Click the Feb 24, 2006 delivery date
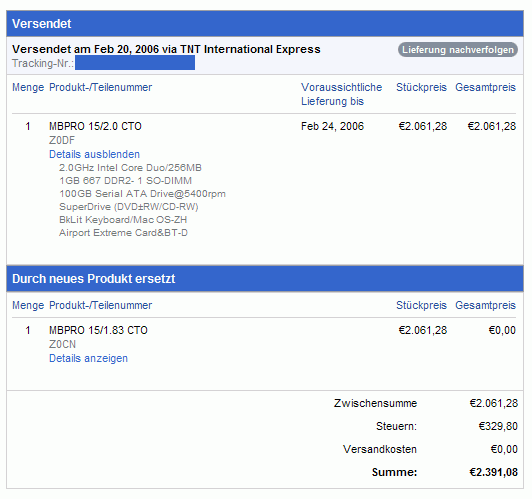The image size is (532, 499). (332, 126)
